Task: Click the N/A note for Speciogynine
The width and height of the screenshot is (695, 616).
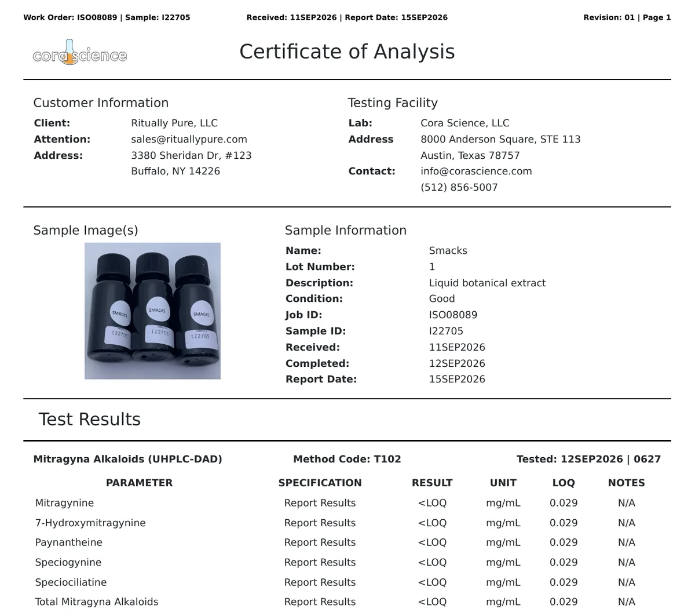Action: tap(626, 562)
